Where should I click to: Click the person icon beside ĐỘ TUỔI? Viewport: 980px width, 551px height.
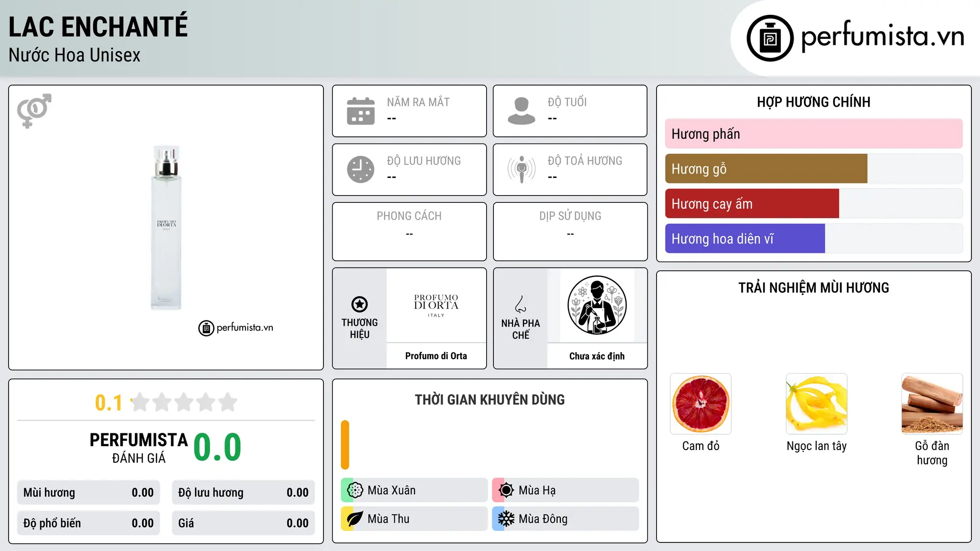(522, 111)
